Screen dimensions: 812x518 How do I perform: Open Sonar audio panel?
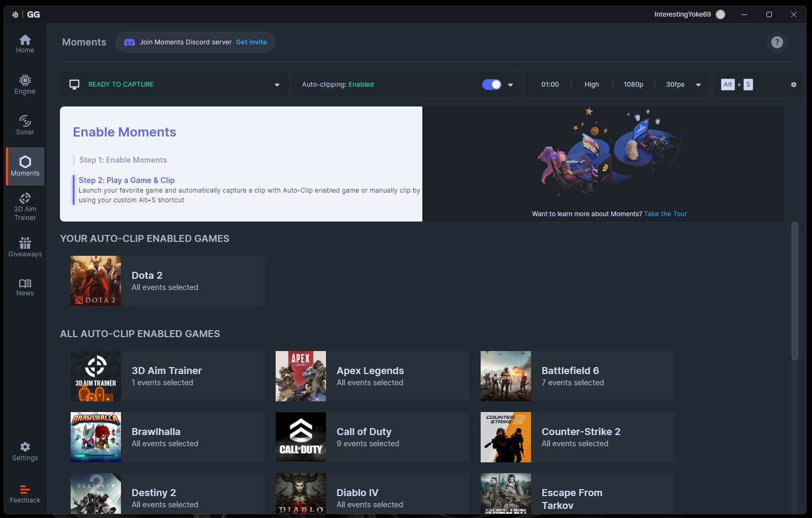click(25, 125)
